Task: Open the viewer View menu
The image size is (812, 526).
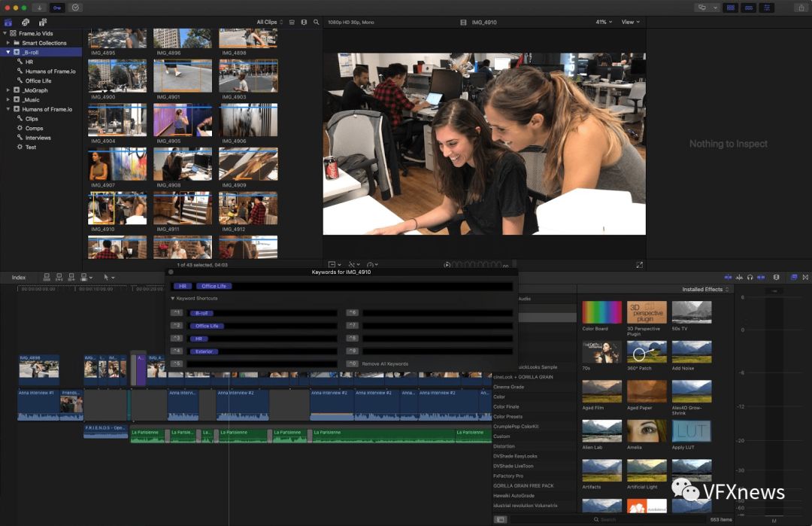Action: pyautogui.click(x=630, y=23)
